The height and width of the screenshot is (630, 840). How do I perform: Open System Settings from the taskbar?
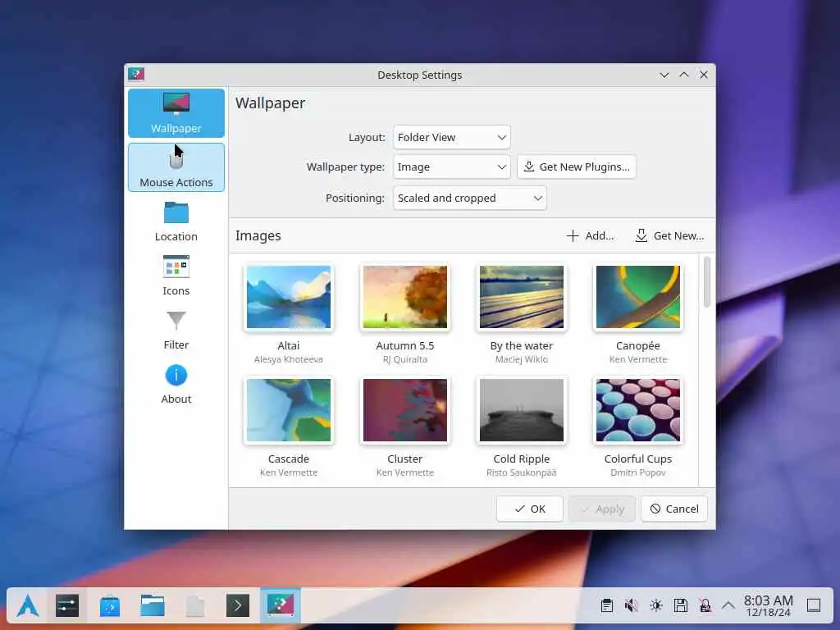pyautogui.click(x=67, y=606)
